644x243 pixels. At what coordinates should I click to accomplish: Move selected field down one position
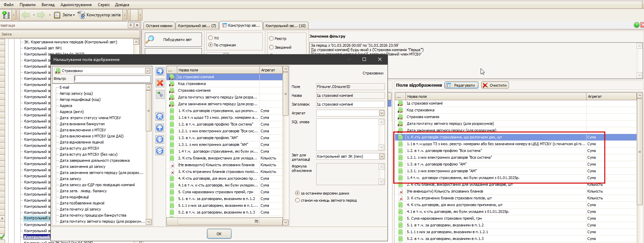point(160,139)
